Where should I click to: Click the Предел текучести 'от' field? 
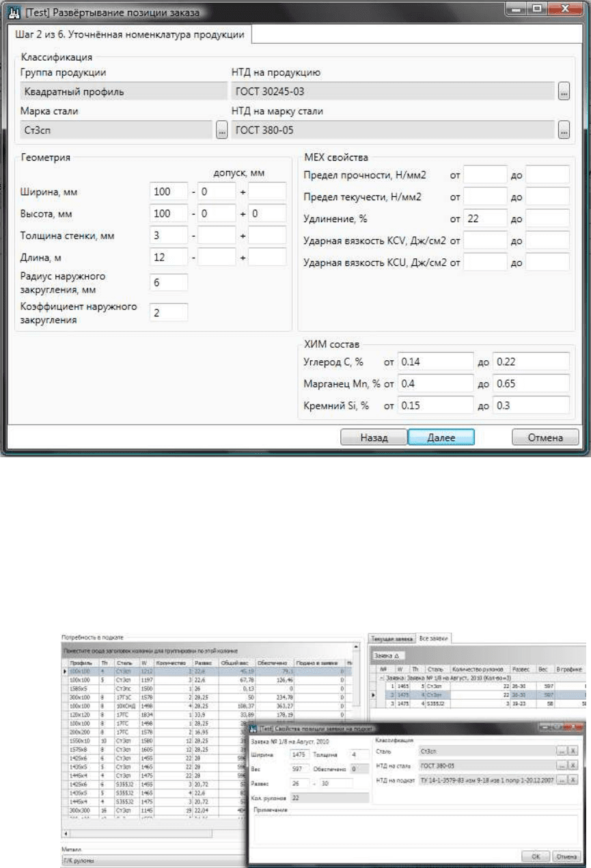coord(485,197)
